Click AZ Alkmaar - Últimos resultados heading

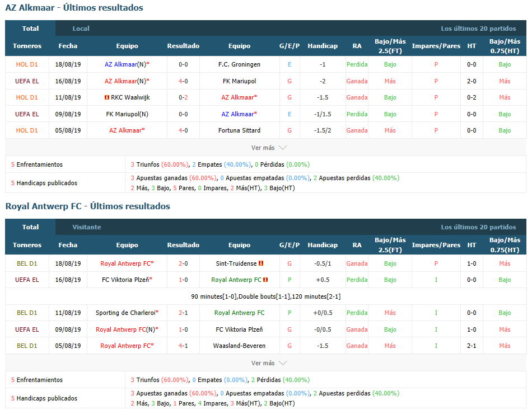click(74, 7)
